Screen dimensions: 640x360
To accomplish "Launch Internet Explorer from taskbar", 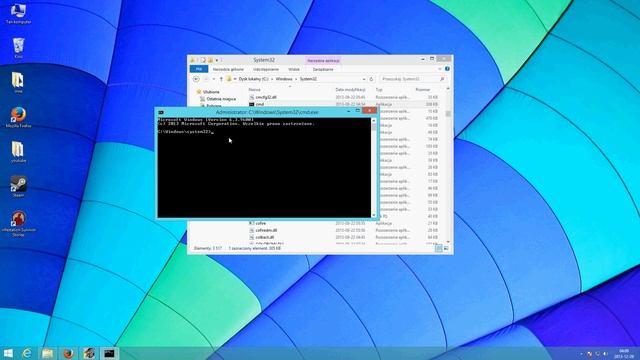I will [x=27, y=353].
